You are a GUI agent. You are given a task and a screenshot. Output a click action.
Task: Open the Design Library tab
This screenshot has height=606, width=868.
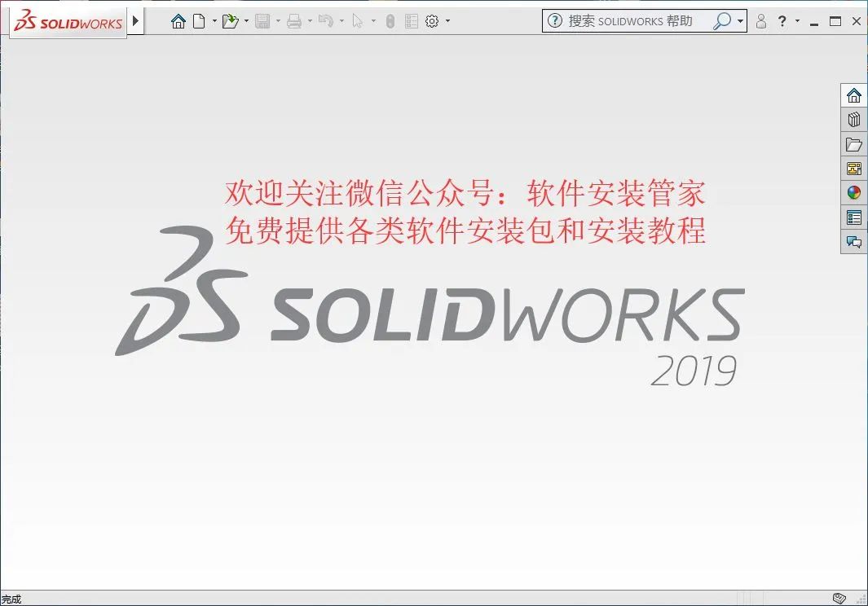point(854,120)
